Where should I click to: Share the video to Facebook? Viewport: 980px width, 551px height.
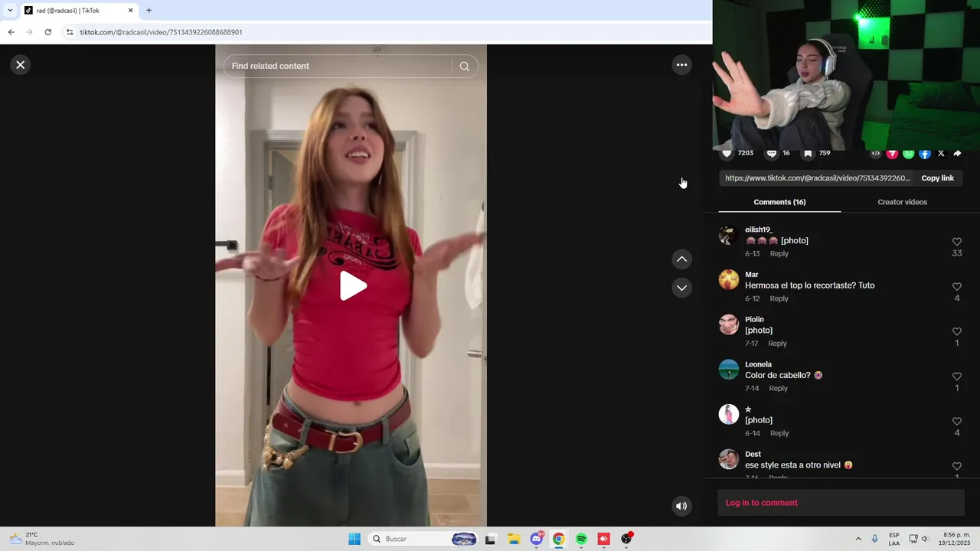click(925, 154)
